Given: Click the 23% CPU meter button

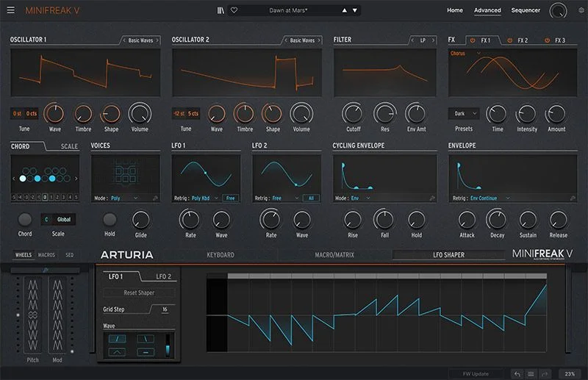Looking at the screenshot, I should pos(570,373).
